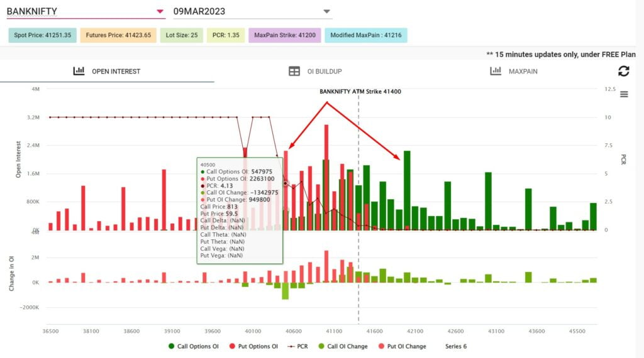The height and width of the screenshot is (358, 644).
Task: Click the MaxPain chart icon
Action: click(496, 71)
